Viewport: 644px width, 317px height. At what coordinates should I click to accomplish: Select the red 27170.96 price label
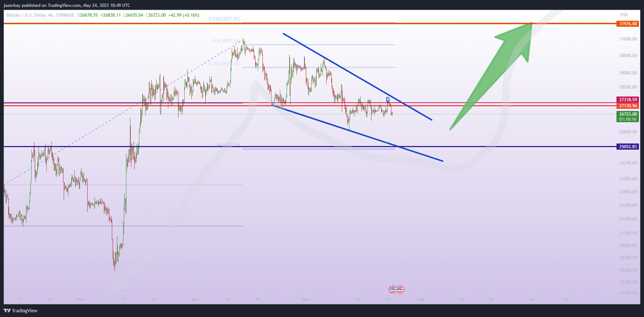628,106
